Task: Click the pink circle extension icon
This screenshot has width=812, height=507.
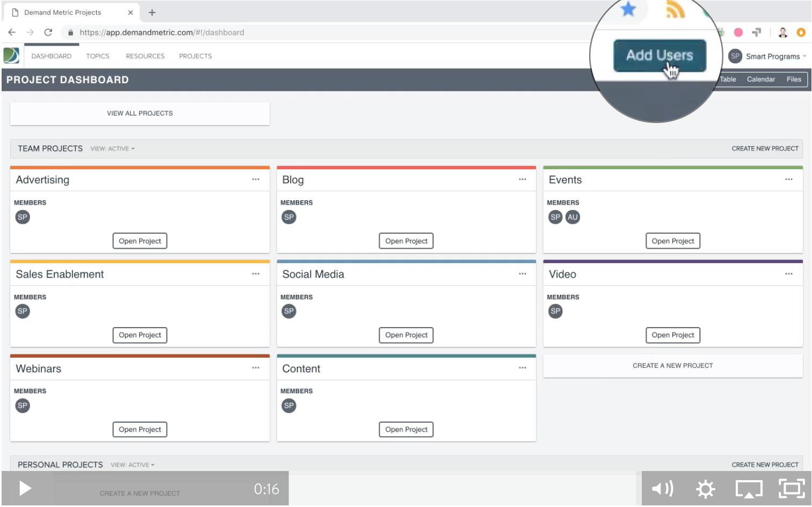Action: click(738, 32)
